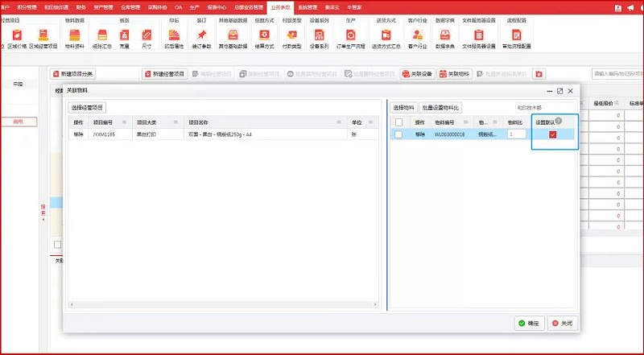
Task: Open the 文件服务器设置 icon
Action: click(x=478, y=37)
